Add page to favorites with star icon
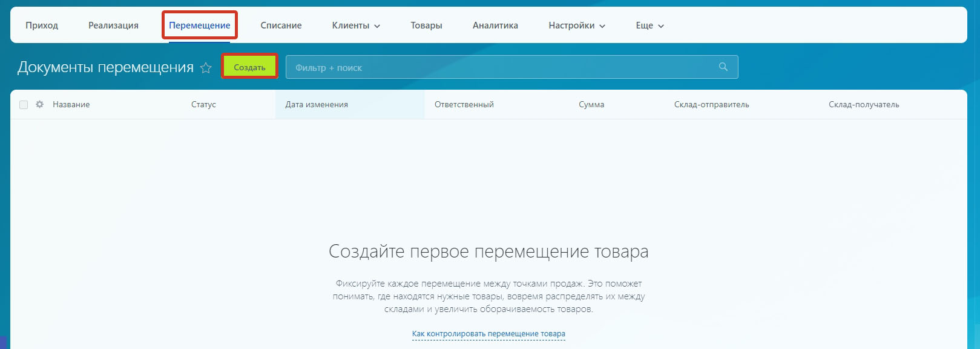 [206, 68]
